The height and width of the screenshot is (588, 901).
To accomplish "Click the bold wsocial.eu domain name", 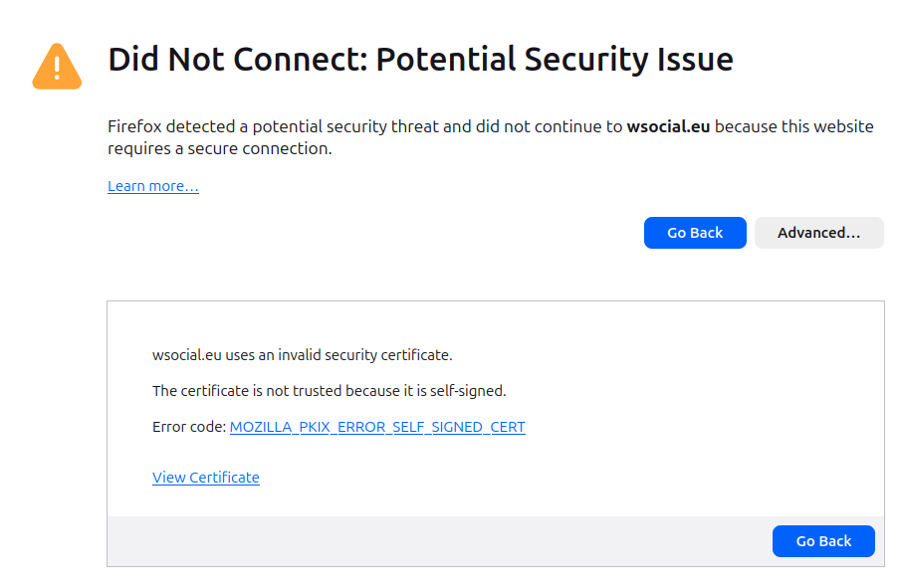I will [x=668, y=126].
